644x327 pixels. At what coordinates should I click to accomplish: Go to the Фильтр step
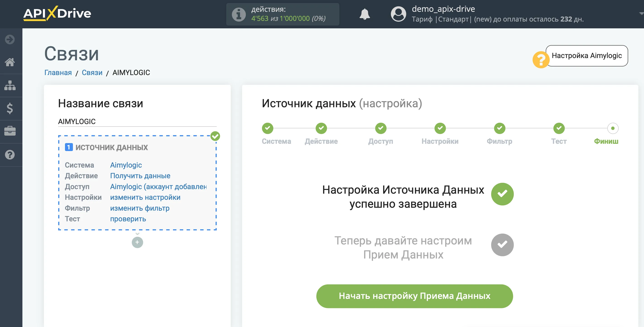[500, 128]
